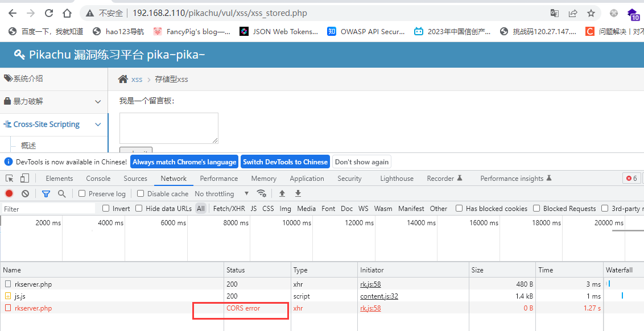The height and width of the screenshot is (331, 644).
Task: Import HAR file with upload arrow
Action: tap(282, 194)
